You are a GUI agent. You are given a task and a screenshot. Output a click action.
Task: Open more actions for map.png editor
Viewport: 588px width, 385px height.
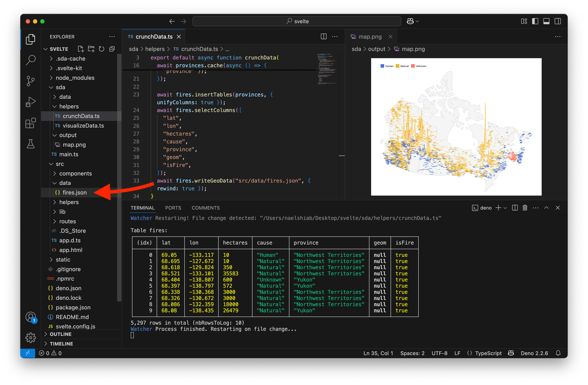558,37
